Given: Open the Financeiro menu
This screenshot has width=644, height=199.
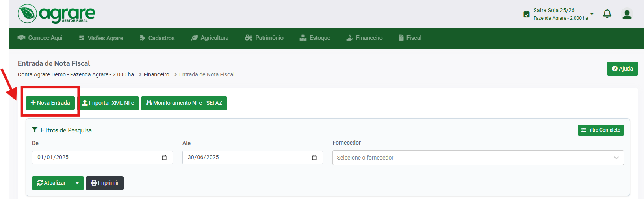Looking at the screenshot, I should click(x=365, y=38).
